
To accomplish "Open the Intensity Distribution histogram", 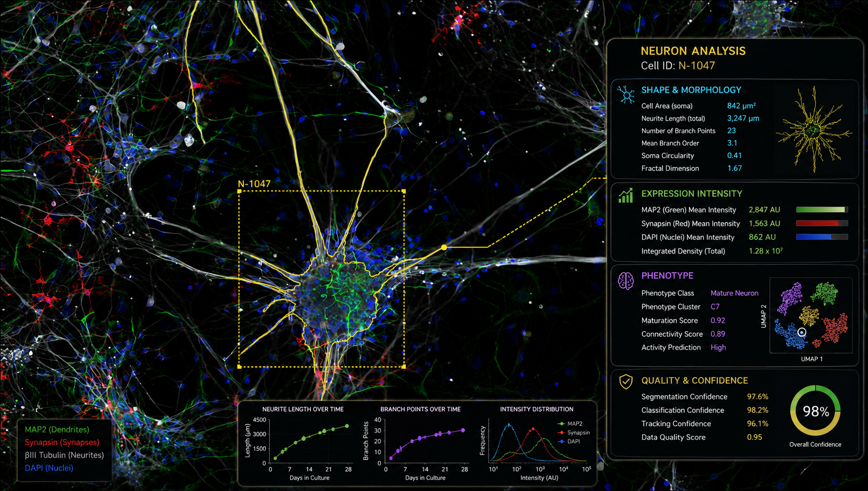I will coord(536,444).
